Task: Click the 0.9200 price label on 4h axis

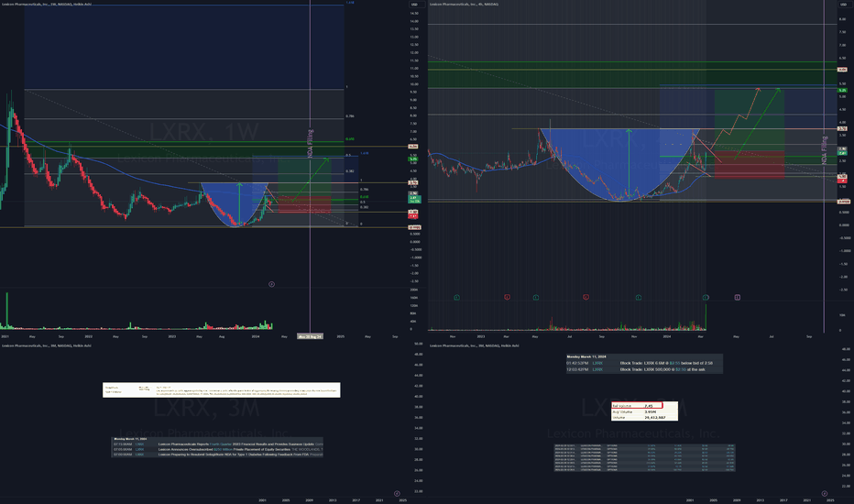Action: pos(844,202)
